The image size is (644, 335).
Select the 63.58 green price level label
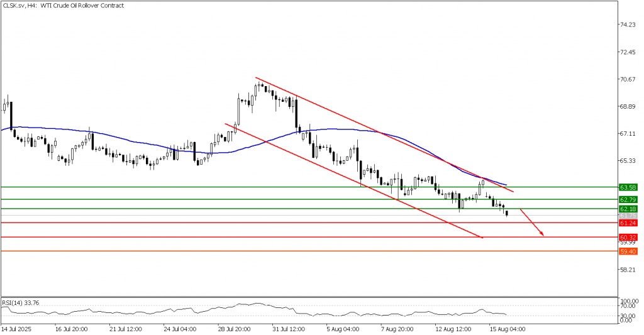point(628,187)
